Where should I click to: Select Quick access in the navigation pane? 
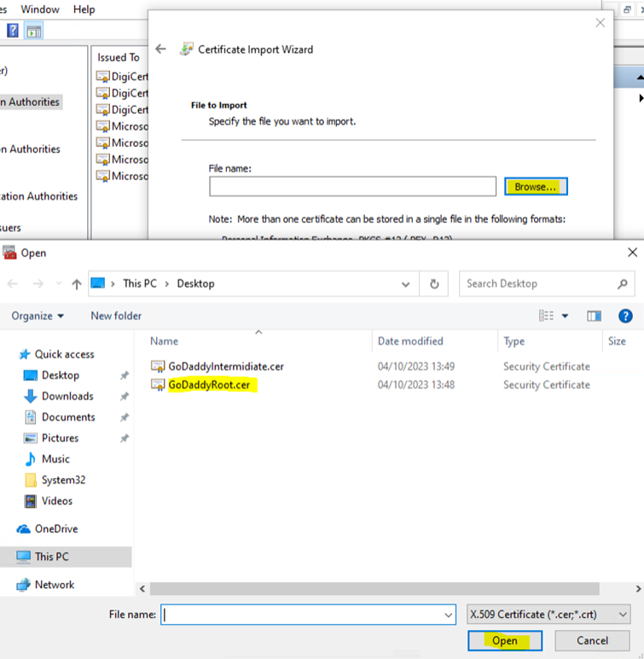64,354
